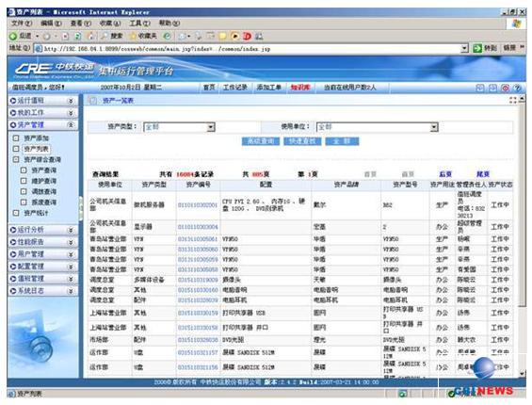Click the question-mark help icon in platform header
532x405 pixels.
517,88
